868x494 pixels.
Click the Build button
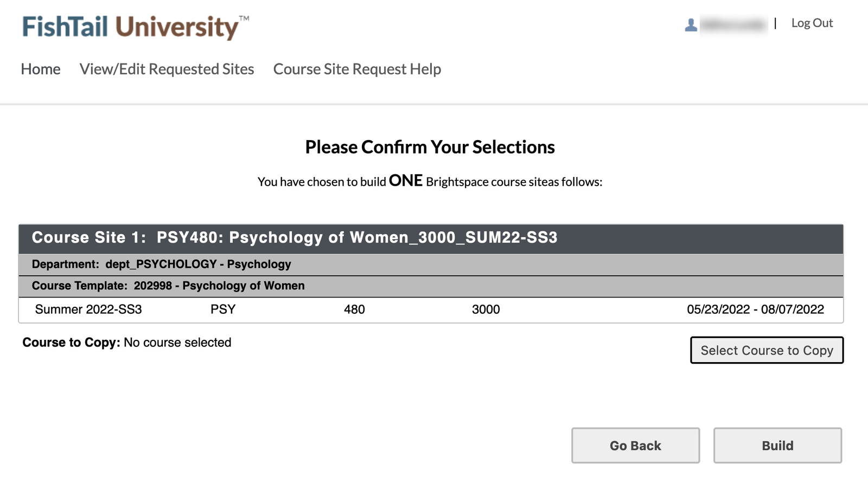pos(777,446)
